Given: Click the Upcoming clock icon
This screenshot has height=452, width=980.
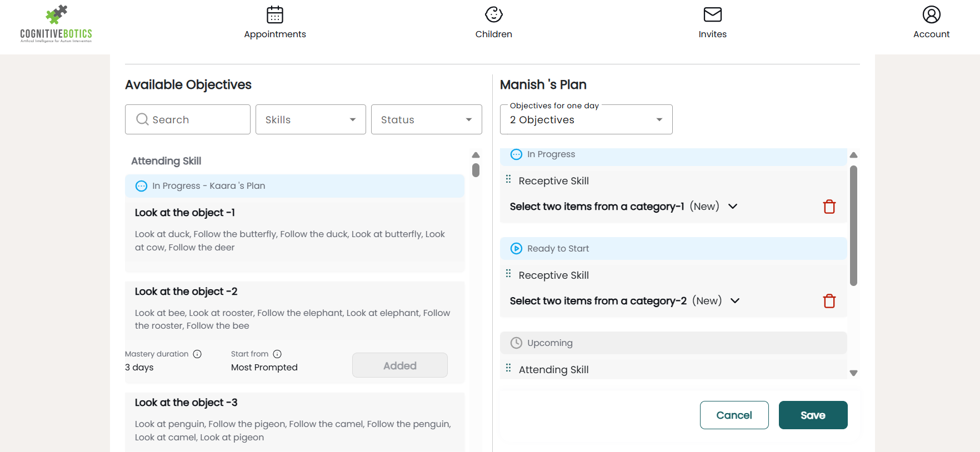Looking at the screenshot, I should (x=516, y=343).
